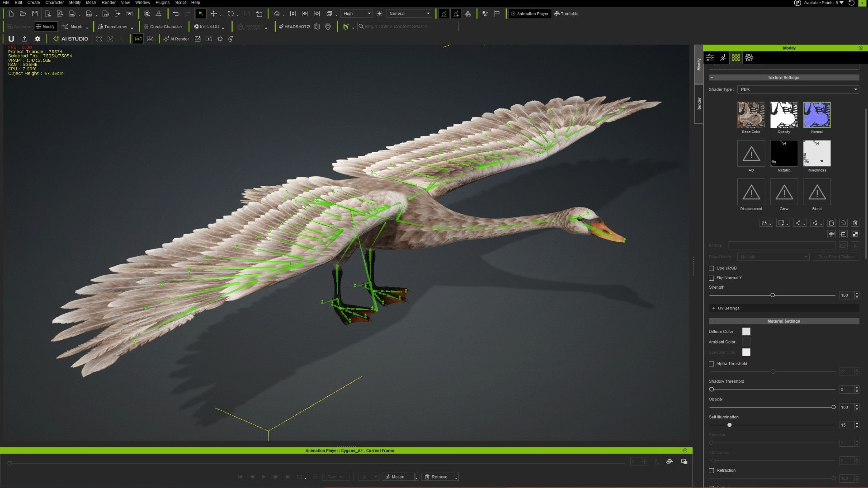Click the Save Project floppy icon
The width and height of the screenshot is (868, 488).
coord(35,14)
